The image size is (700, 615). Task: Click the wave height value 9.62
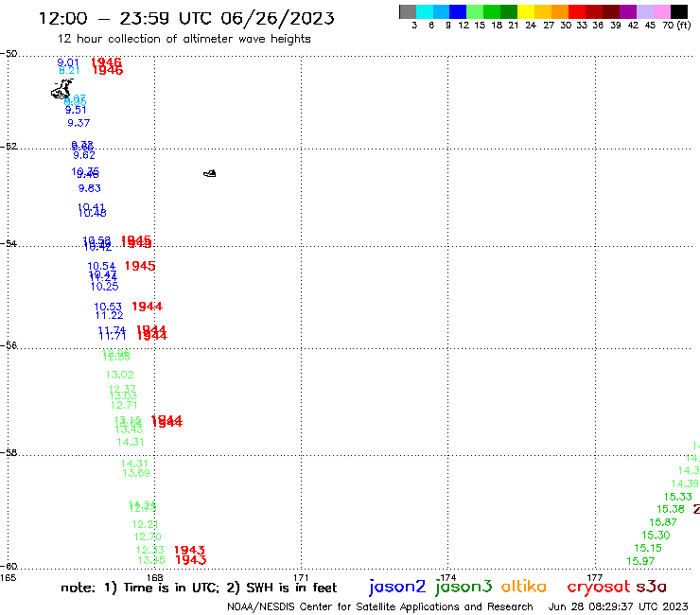[x=84, y=155]
